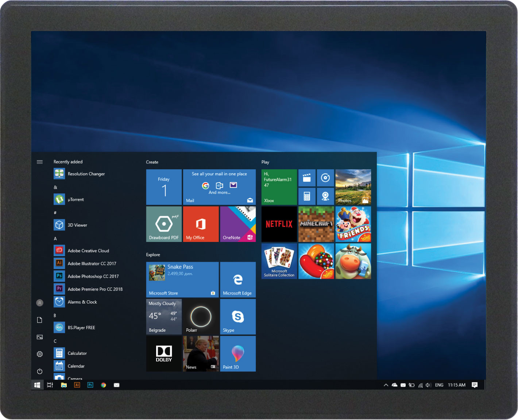Open the Dolby tile

coord(164,354)
